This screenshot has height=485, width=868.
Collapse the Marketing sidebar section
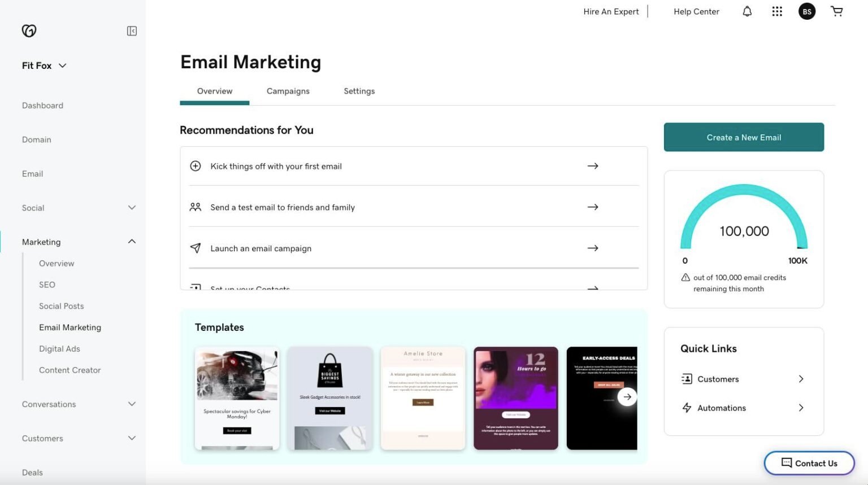132,242
